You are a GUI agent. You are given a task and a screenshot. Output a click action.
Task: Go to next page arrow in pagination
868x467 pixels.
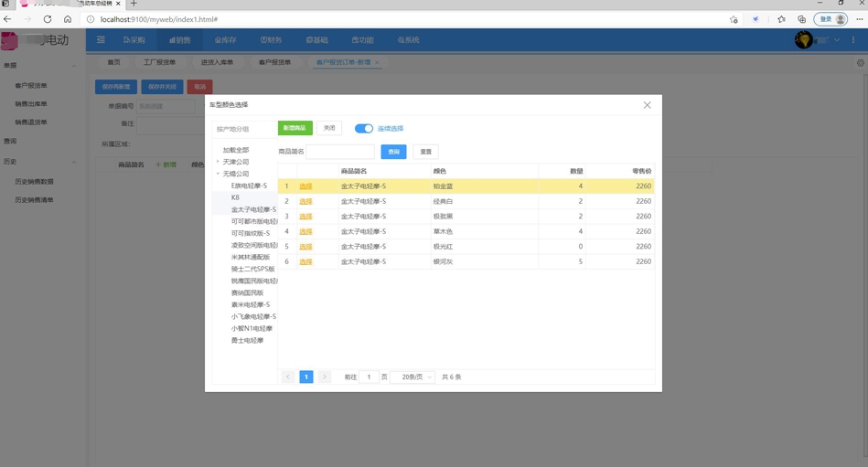tap(324, 377)
